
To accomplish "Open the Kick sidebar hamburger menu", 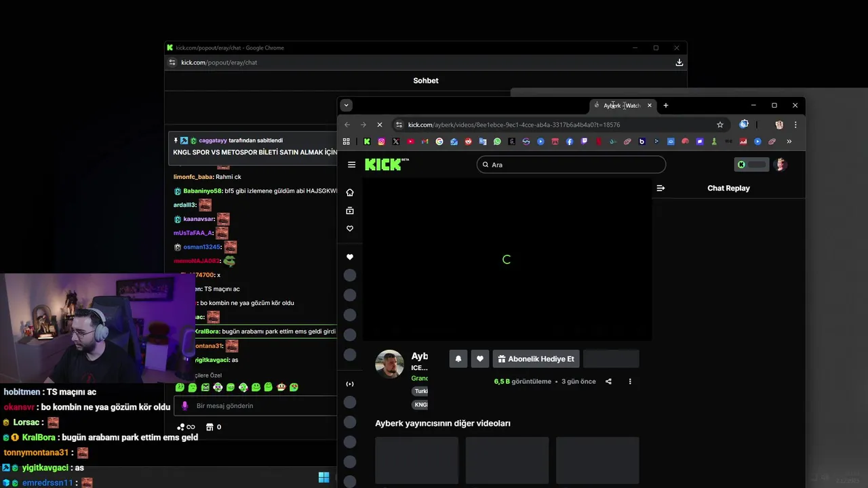I will coord(351,165).
